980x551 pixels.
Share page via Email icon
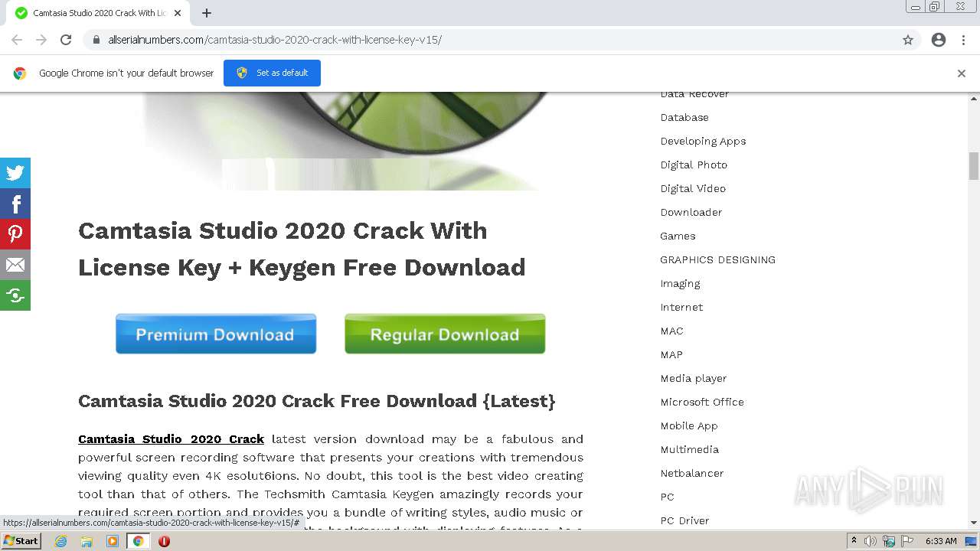[x=15, y=265]
